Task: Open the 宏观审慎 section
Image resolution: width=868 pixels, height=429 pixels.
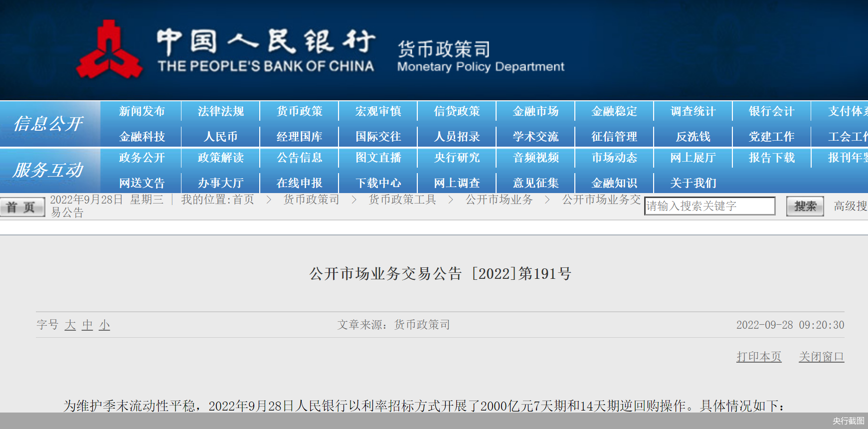Action: point(378,111)
